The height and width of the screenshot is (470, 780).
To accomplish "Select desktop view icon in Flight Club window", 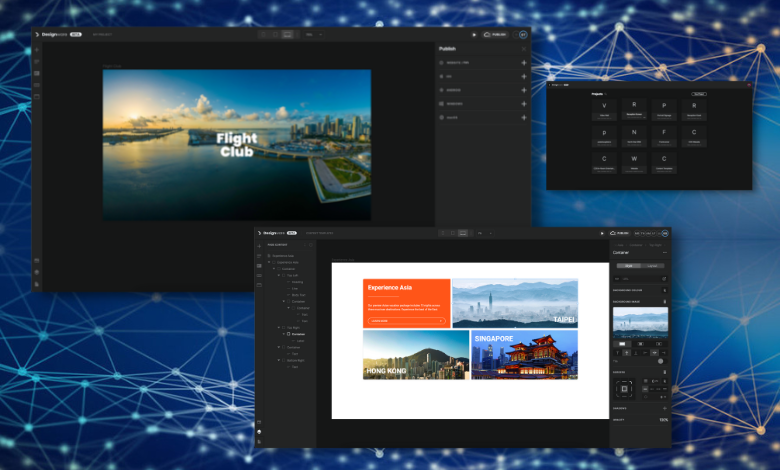I will coord(287,34).
